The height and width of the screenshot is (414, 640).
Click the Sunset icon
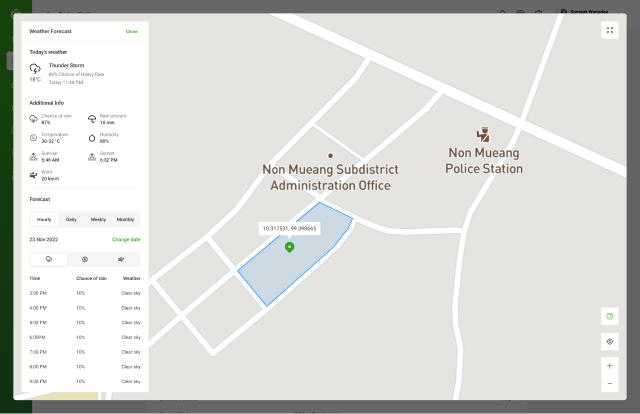coord(92,157)
